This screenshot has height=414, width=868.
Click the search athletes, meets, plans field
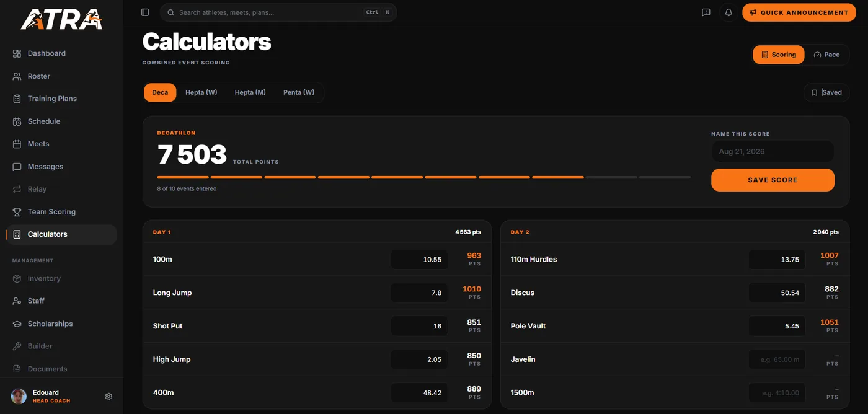pos(278,12)
